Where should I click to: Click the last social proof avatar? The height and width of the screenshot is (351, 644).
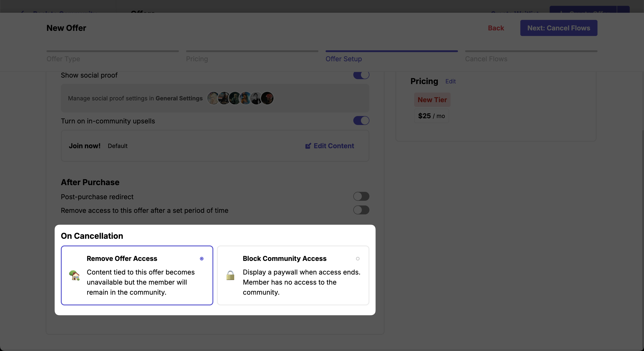tap(267, 98)
